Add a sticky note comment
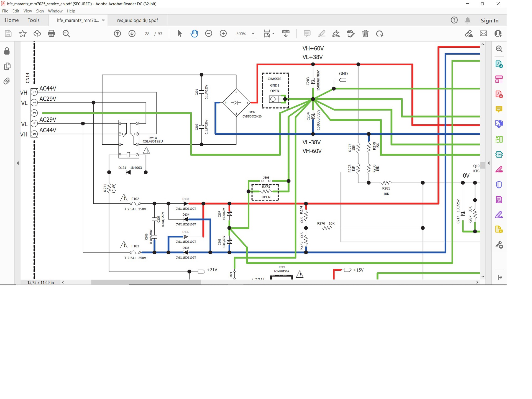Image resolution: width=532 pixels, height=399 pixels. click(307, 34)
